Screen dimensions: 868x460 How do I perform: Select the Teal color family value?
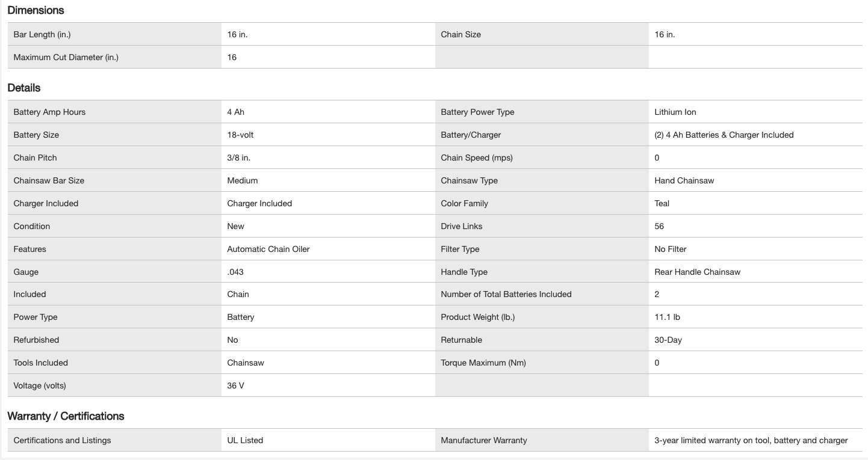(662, 203)
